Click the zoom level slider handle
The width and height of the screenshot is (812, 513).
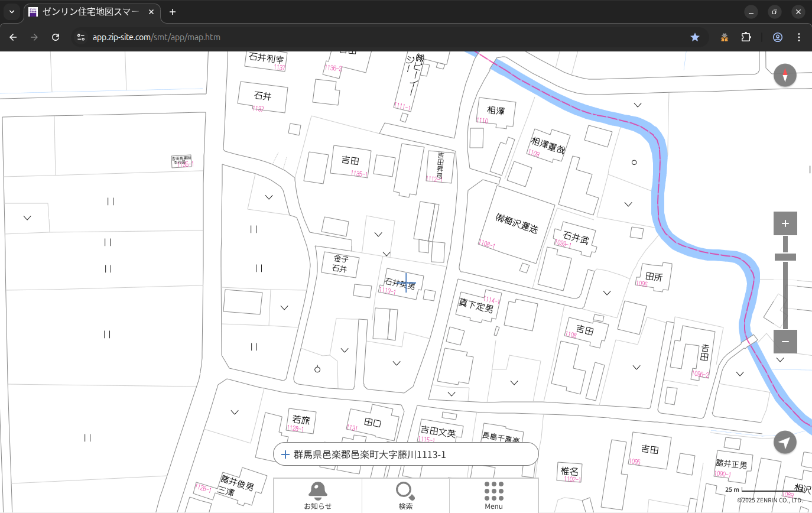785,257
